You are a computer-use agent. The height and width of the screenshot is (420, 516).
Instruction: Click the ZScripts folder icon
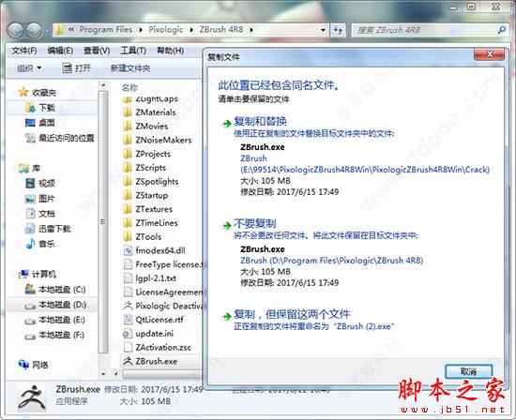(x=128, y=168)
